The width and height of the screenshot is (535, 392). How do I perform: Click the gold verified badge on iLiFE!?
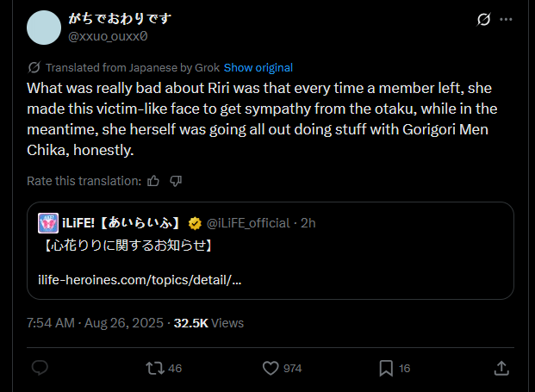click(x=195, y=223)
